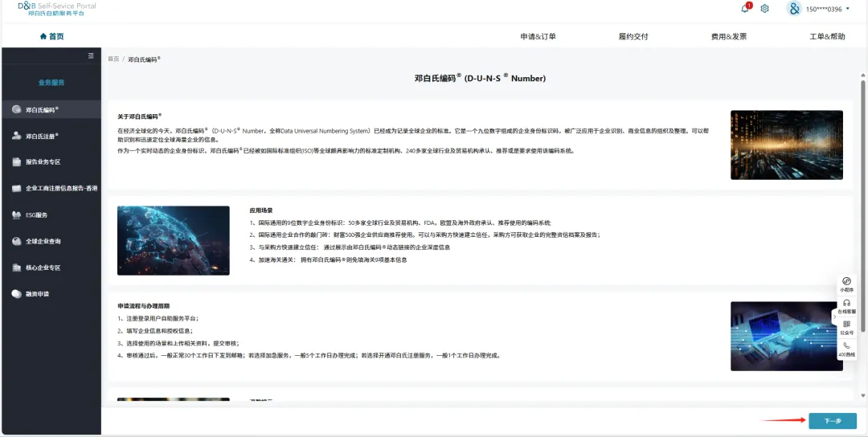The width and height of the screenshot is (868, 437).
Task: Click the 应用场景 globe network image
Action: coord(174,241)
